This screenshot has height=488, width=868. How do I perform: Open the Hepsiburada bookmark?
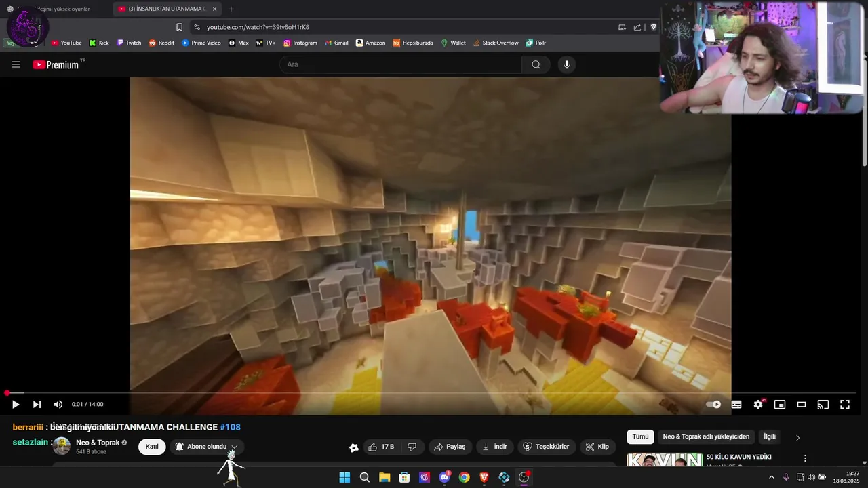pos(413,43)
